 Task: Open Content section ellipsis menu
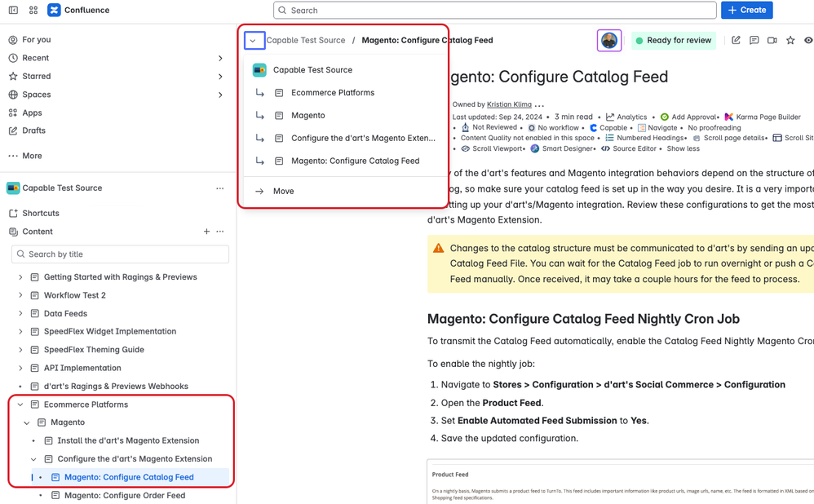(x=220, y=232)
